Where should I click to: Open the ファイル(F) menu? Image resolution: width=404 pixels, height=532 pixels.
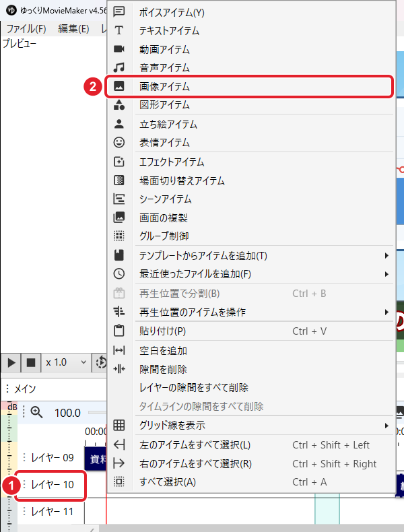coord(26,29)
